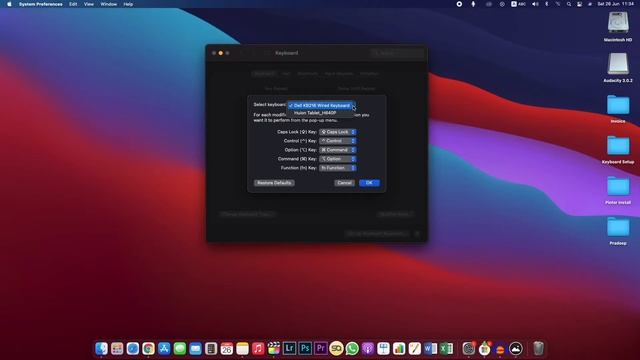The width and height of the screenshot is (640, 360).
Task: Launch Numbers from the Dock
Action: [399, 349]
